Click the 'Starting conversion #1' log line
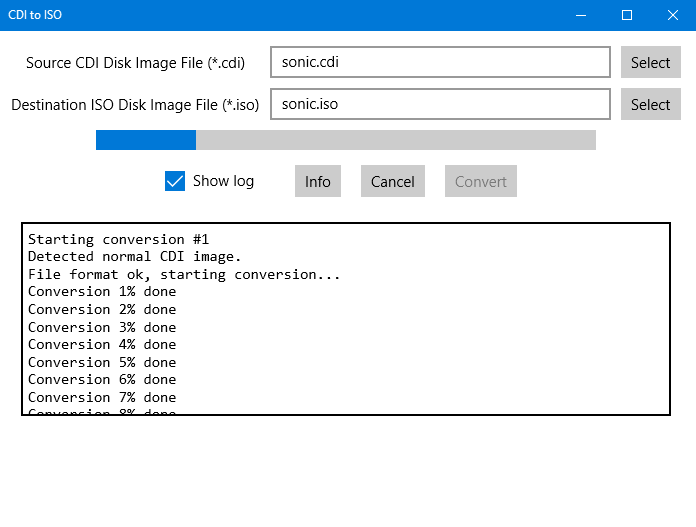The width and height of the screenshot is (696, 527). (x=119, y=239)
